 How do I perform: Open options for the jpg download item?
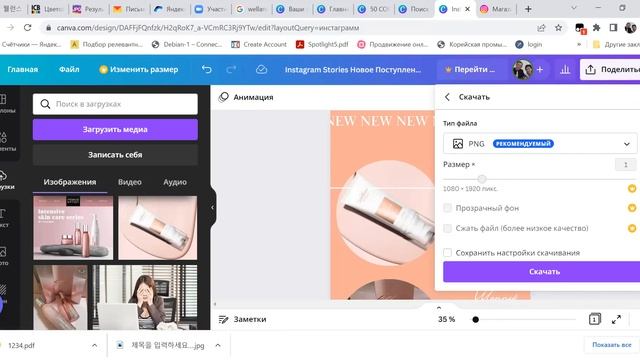coord(218,345)
